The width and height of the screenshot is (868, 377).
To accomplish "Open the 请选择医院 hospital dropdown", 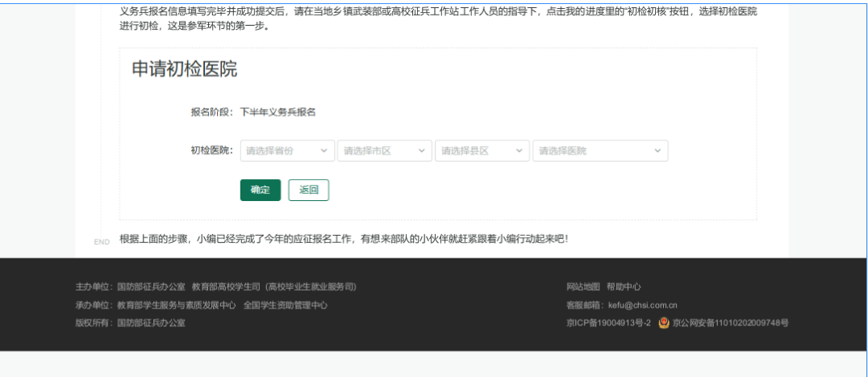I will point(601,151).
